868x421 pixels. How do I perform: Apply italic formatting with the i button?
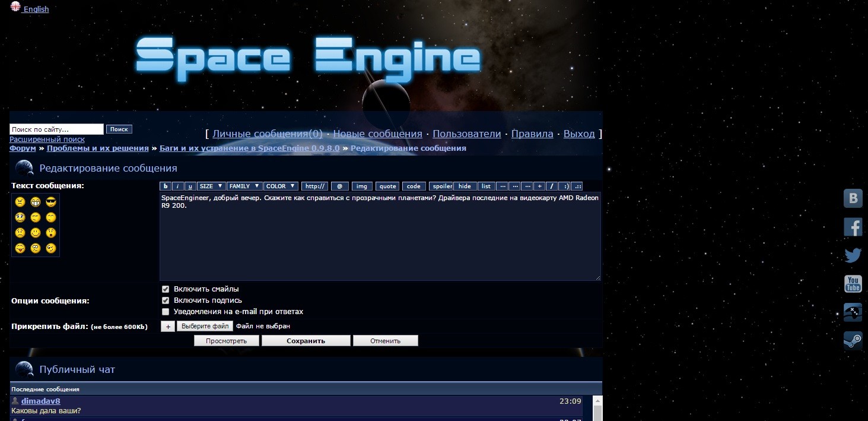coord(178,186)
